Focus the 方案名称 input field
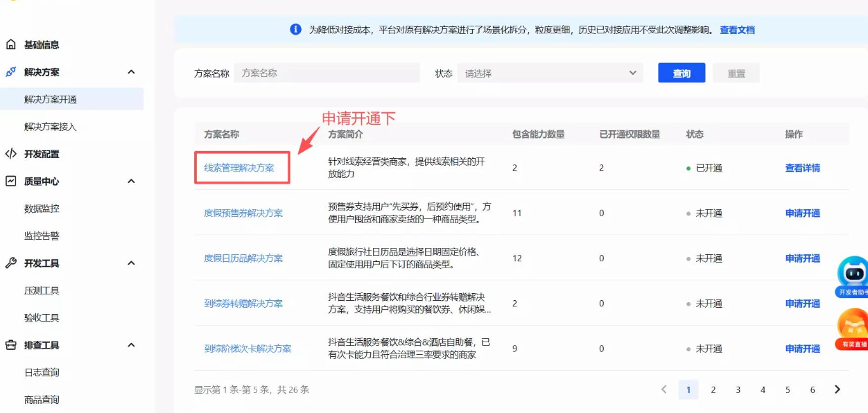Image resolution: width=868 pixels, height=413 pixels. [327, 73]
